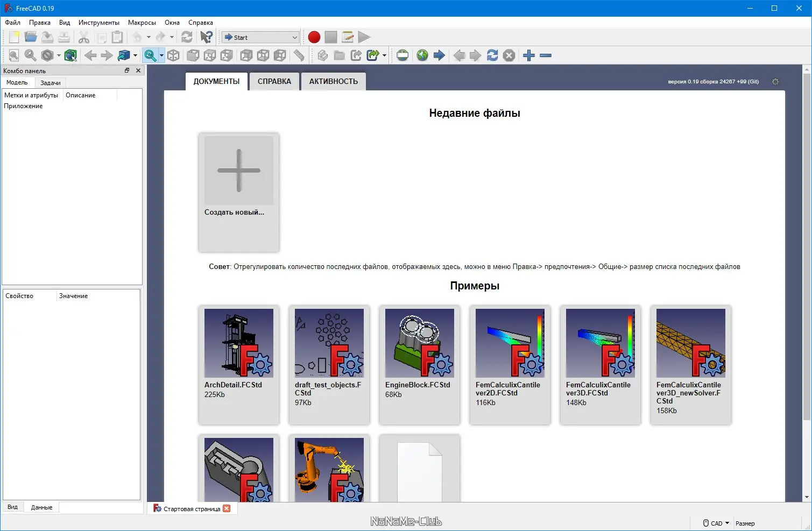The height and width of the screenshot is (531, 812).
Task: Open the Start workbench selector dropdown
Action: 260,37
